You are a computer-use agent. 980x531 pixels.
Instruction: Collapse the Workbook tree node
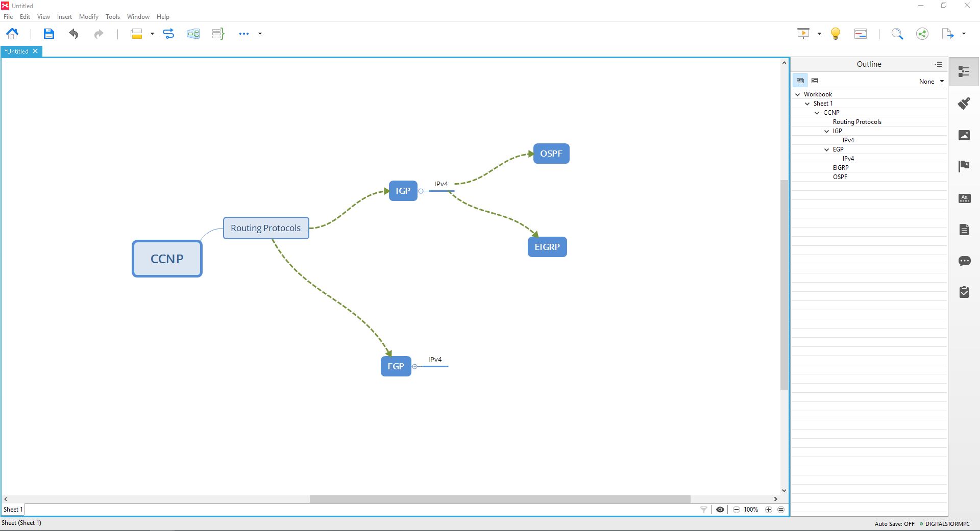tap(798, 94)
